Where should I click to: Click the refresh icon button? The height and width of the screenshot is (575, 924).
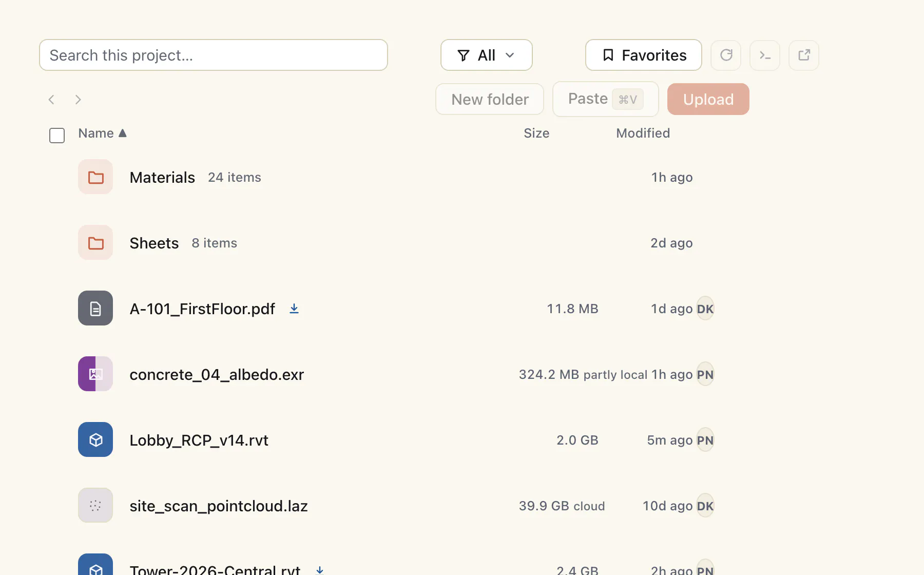coord(726,55)
